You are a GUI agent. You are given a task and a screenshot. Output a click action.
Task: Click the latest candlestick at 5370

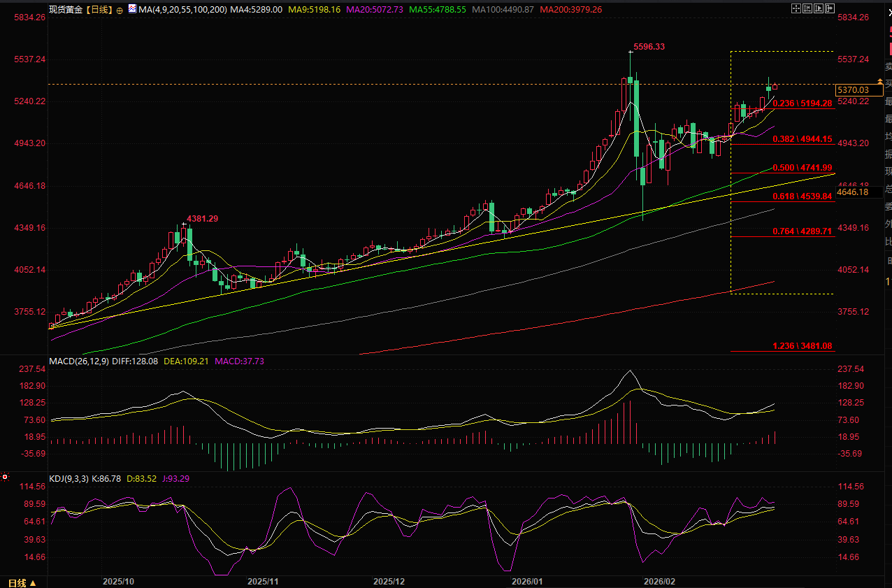(x=775, y=86)
